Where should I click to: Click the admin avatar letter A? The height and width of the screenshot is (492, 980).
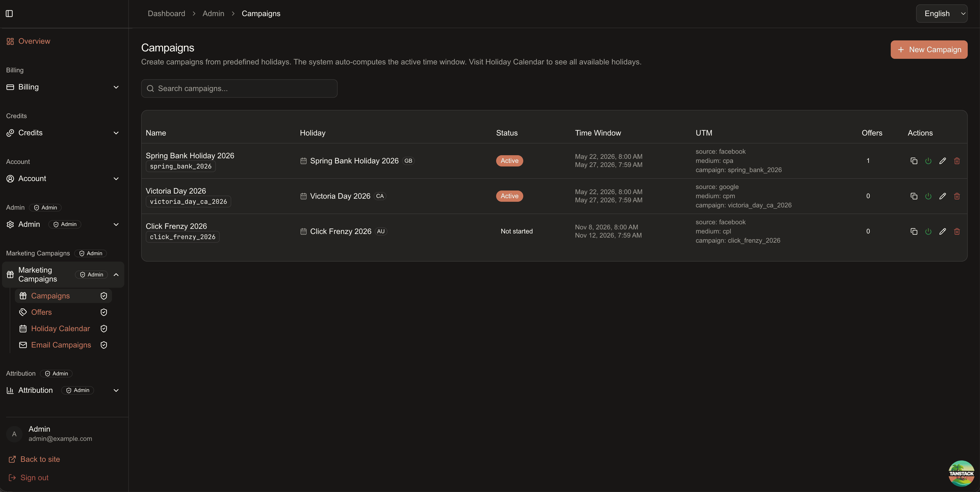14,434
